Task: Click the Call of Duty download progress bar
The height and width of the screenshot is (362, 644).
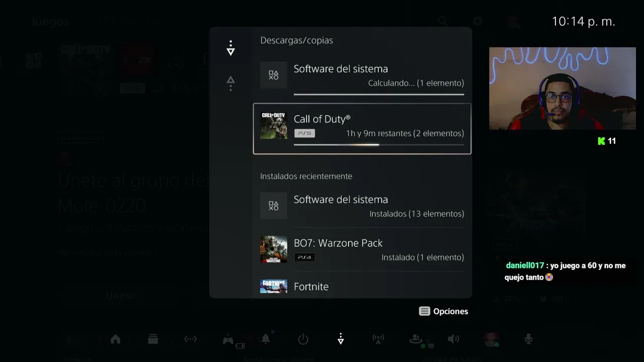Action: coord(379,145)
